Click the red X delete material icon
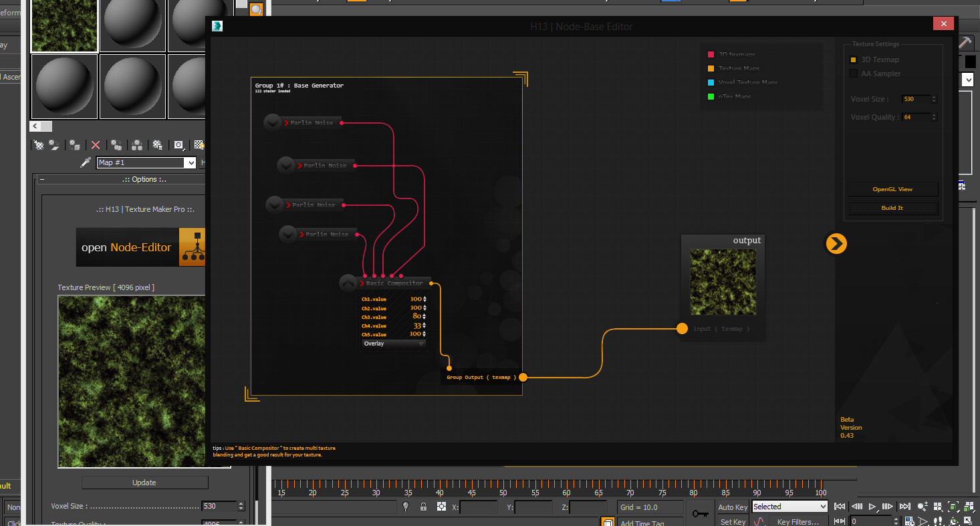 [x=96, y=145]
